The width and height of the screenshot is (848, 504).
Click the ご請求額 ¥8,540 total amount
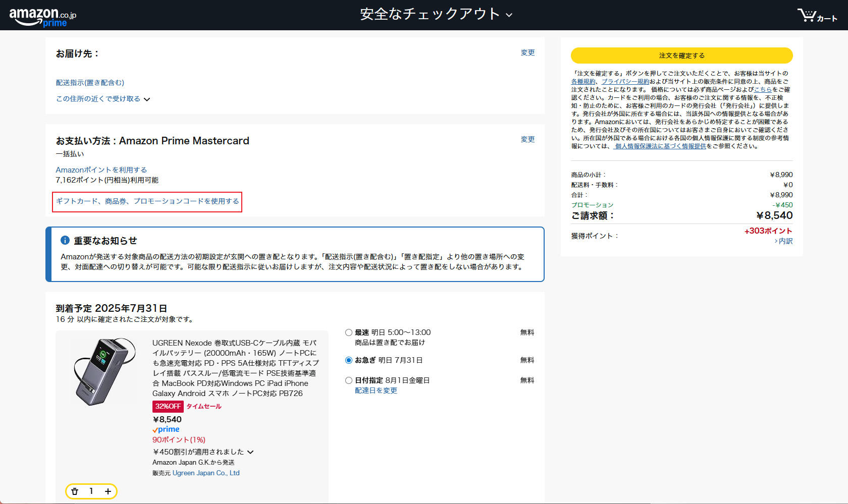[x=774, y=216]
